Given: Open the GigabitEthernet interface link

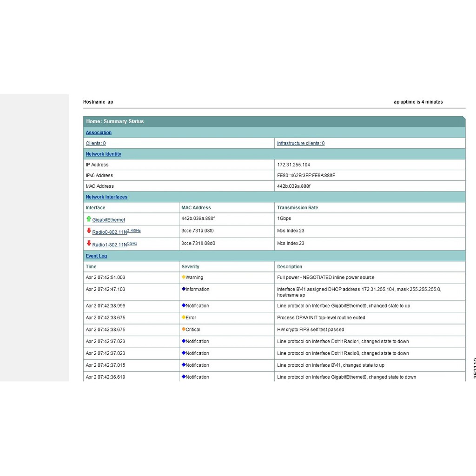Looking at the screenshot, I should tap(108, 220).
